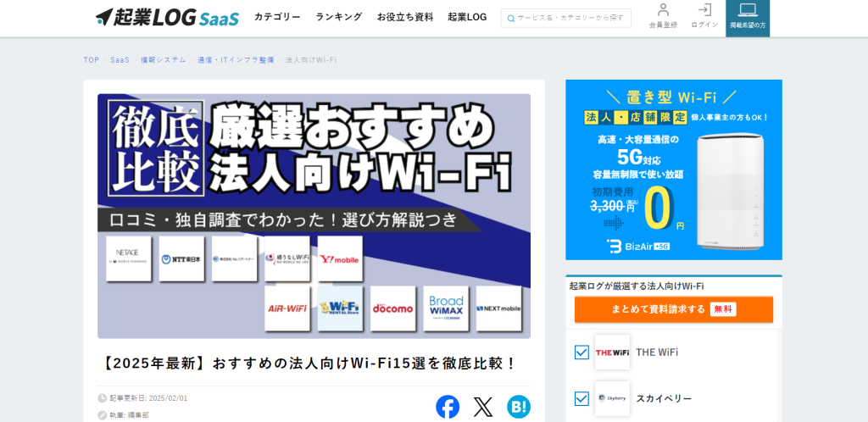Click the スカイベリー service name
Screen dimensions: 868x422
(664, 399)
